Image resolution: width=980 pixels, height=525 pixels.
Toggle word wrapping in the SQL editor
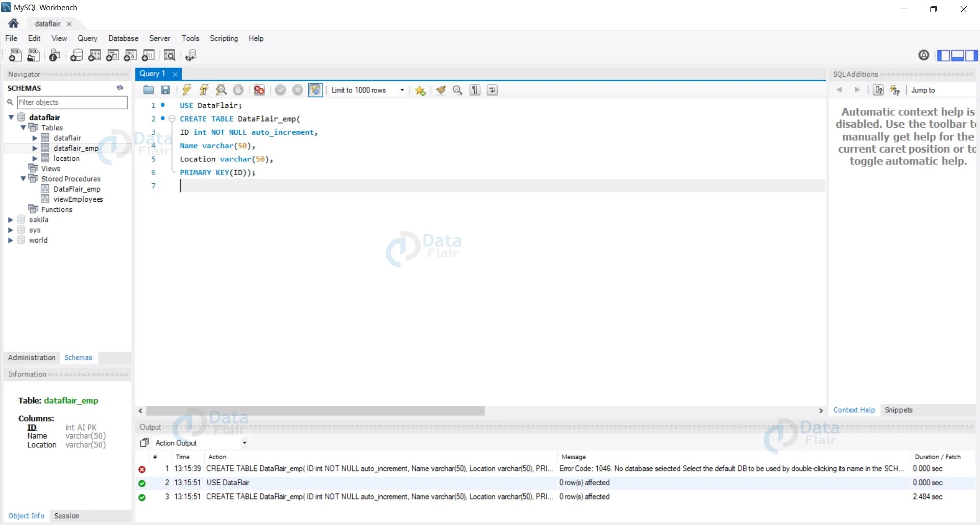click(x=492, y=90)
